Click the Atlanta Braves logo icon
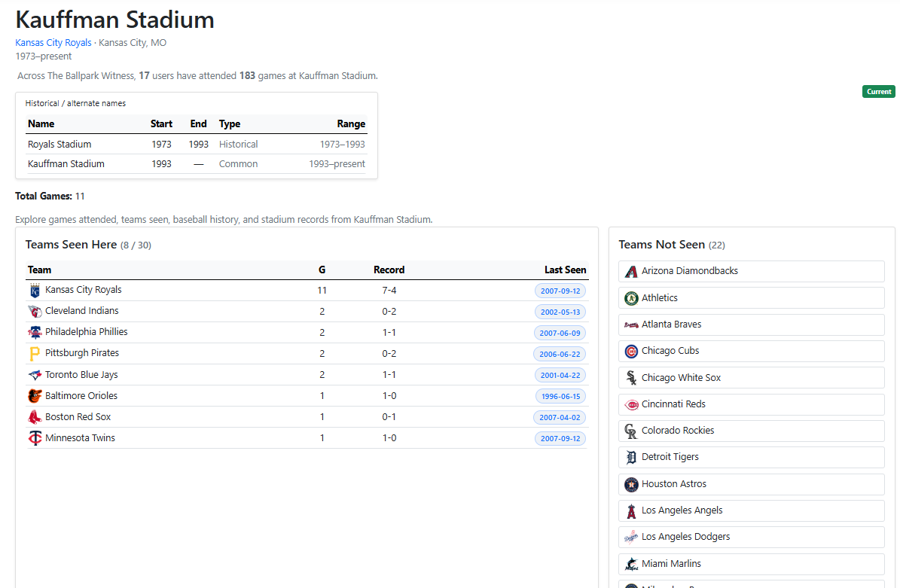 [x=631, y=324]
